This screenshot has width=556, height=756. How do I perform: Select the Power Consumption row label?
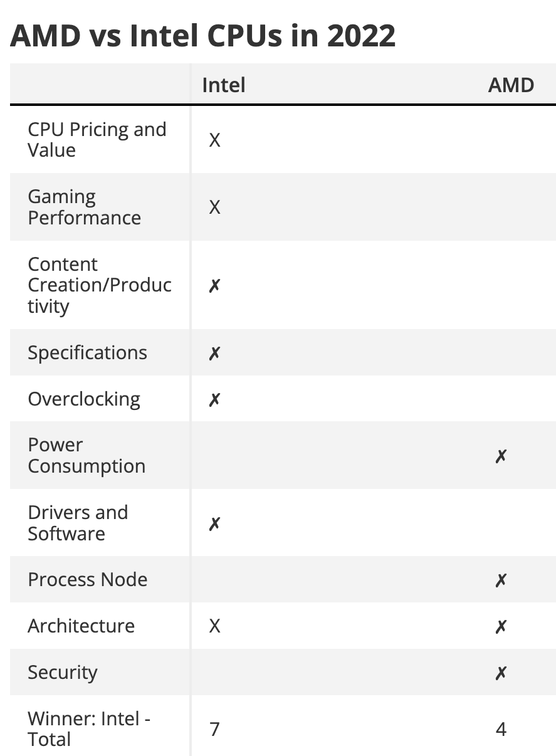(87, 455)
